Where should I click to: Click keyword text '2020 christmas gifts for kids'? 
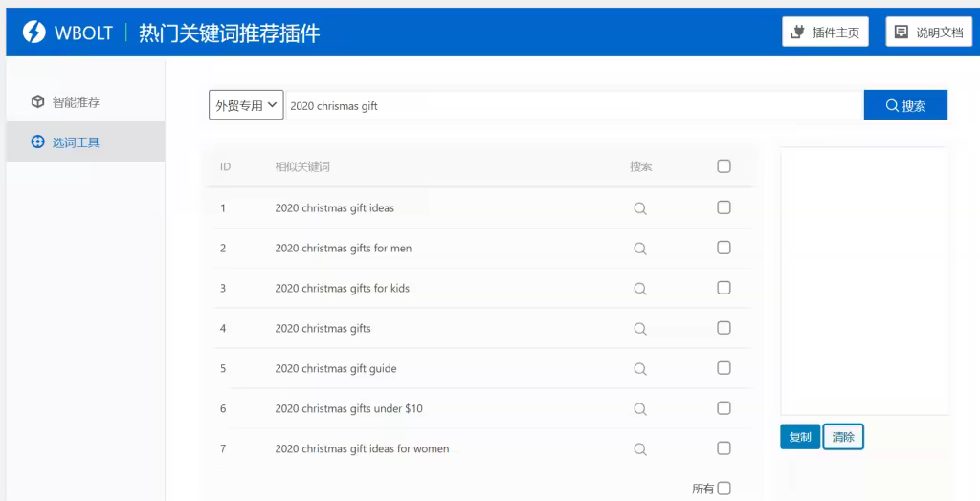point(343,288)
